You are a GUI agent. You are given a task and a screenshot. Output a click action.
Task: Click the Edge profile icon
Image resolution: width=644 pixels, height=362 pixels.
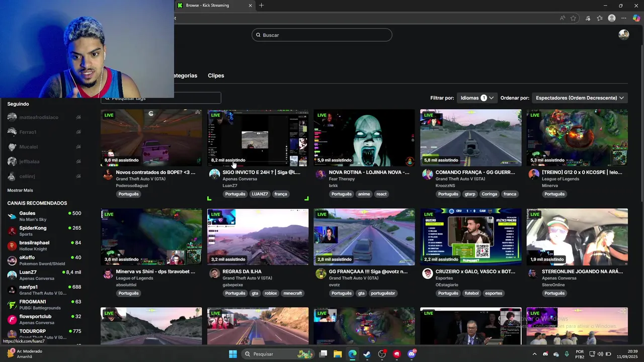612,18
